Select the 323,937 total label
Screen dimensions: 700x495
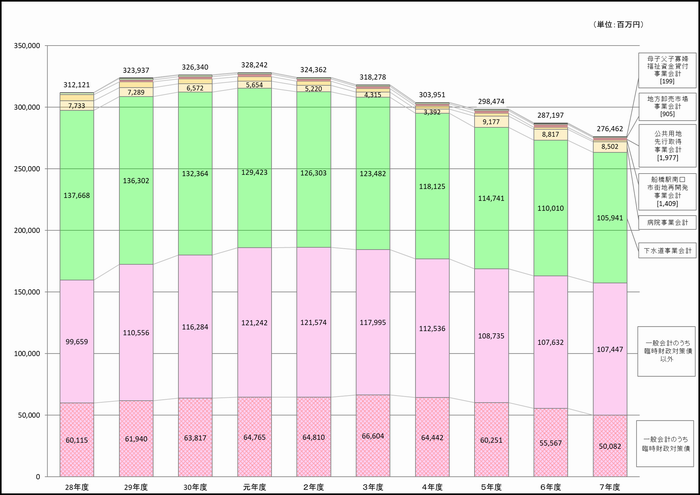(x=136, y=71)
